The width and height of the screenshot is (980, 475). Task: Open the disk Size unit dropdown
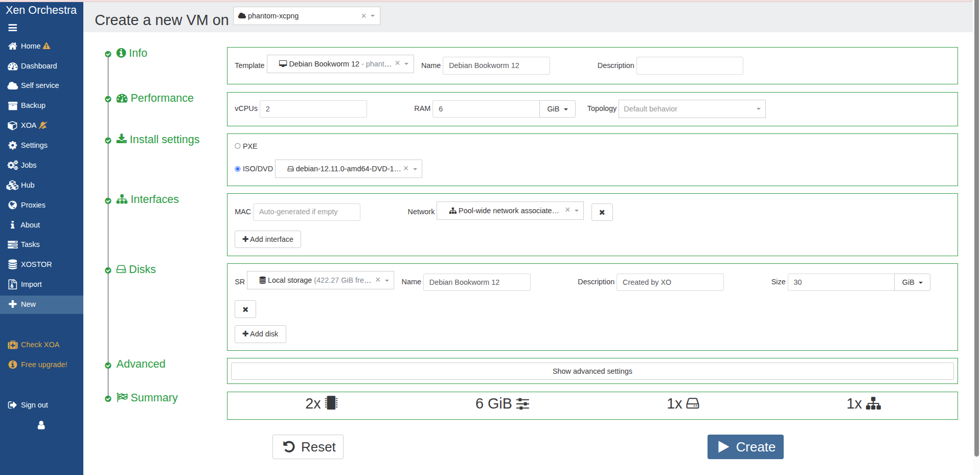tap(912, 282)
